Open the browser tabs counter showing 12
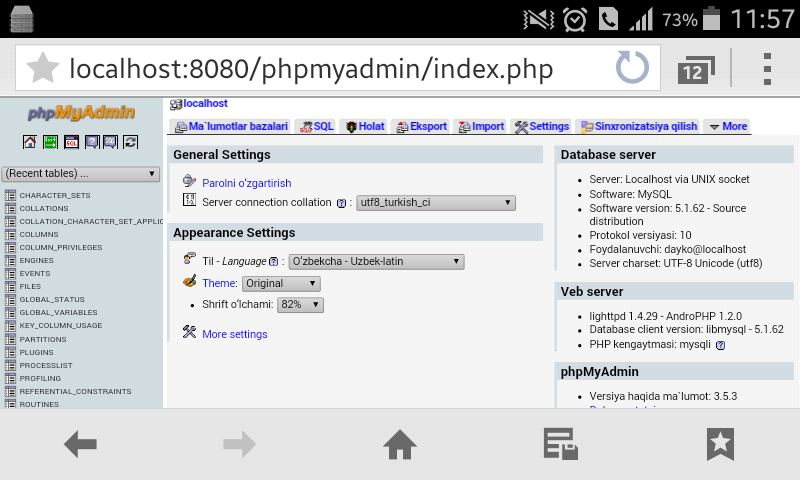 [692, 69]
